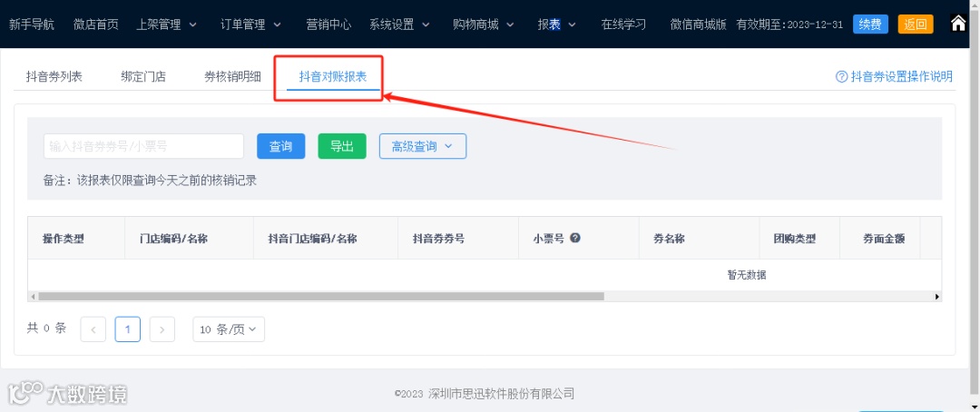This screenshot has height=412, width=980.
Task: Open 营销中心 menu item
Action: [x=328, y=25]
